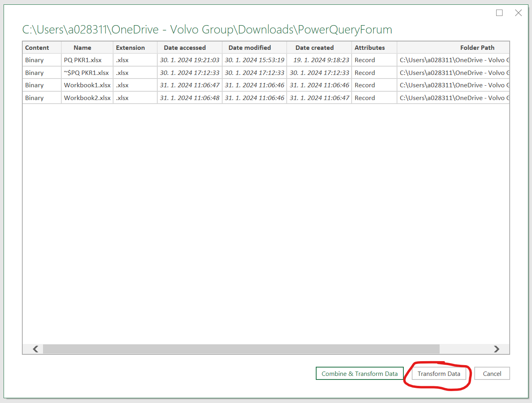Click the Transform Data button
Viewport: 532px width, 403px height.
pyautogui.click(x=439, y=374)
